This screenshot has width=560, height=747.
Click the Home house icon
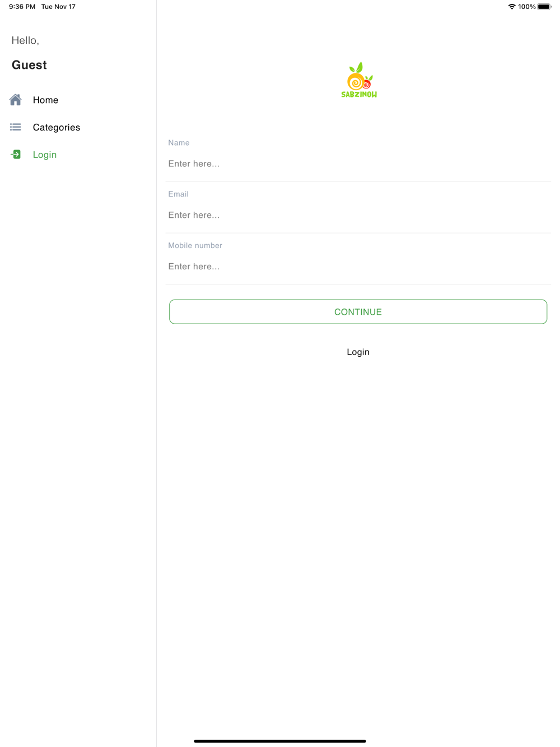[x=16, y=100]
